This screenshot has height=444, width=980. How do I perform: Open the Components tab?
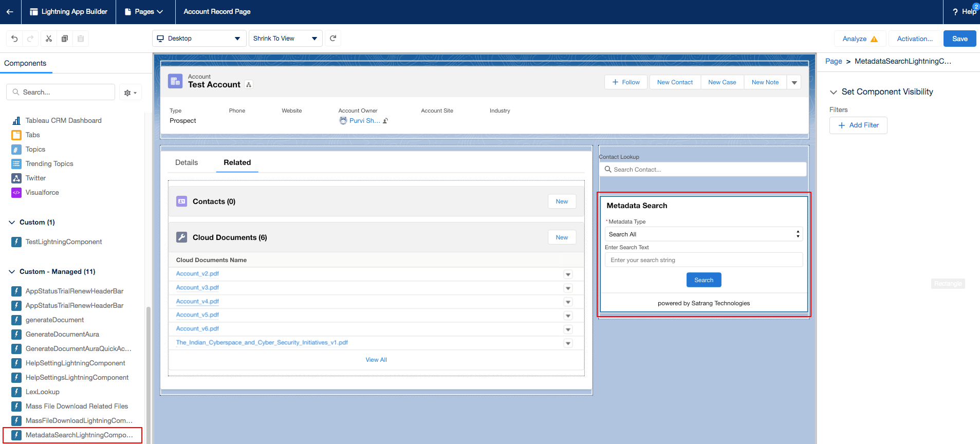[x=25, y=63]
